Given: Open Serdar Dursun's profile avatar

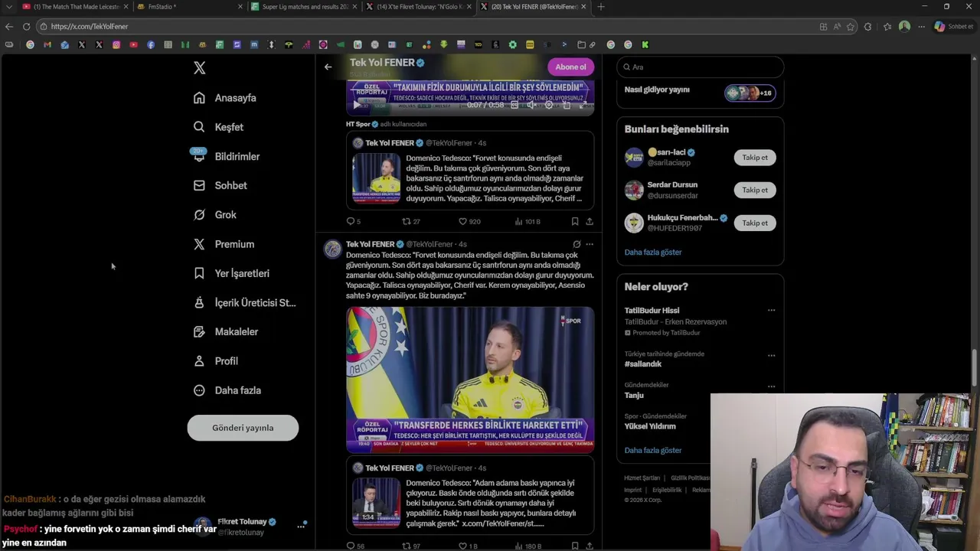Looking at the screenshot, I should click(x=634, y=190).
